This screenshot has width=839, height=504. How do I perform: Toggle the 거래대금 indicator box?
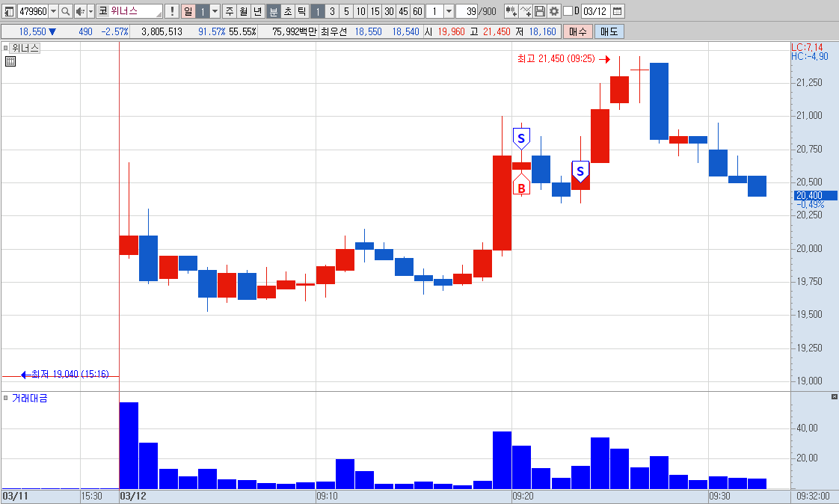(6, 398)
